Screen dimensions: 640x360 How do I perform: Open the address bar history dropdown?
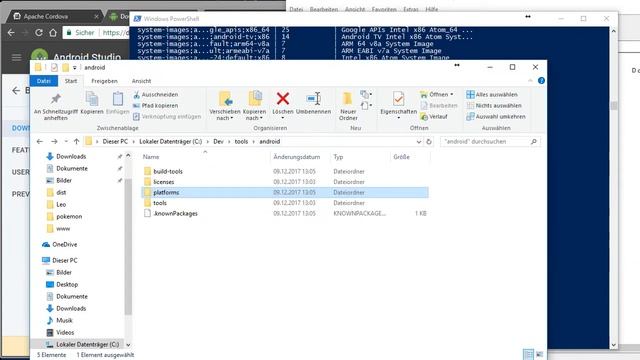coord(418,142)
